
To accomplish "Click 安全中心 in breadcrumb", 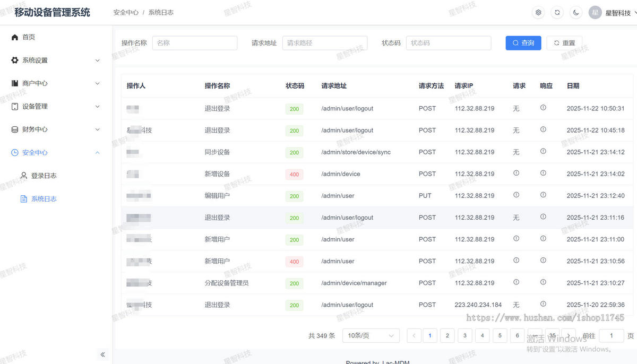I will (126, 12).
